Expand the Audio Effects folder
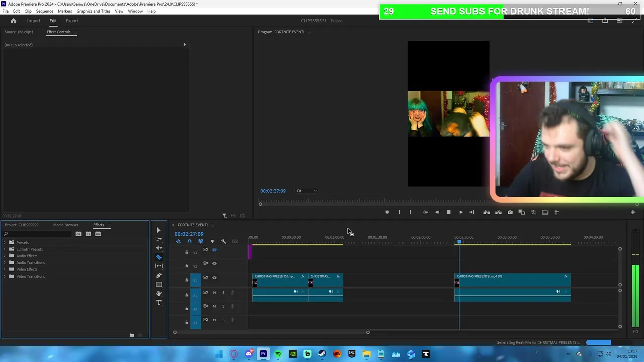Screen dimensions: 644x362 5,256
